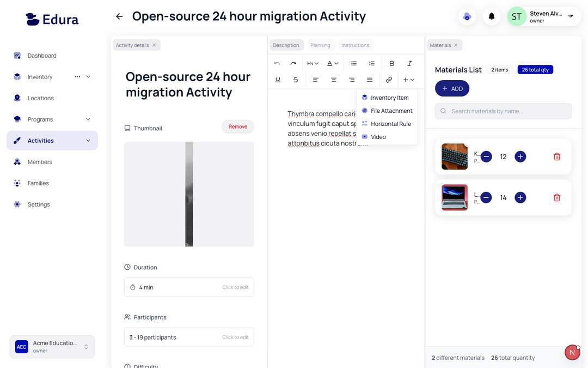The image size is (588, 368).
Task: Collapse the Activities section in the sidebar
Action: [88, 140]
